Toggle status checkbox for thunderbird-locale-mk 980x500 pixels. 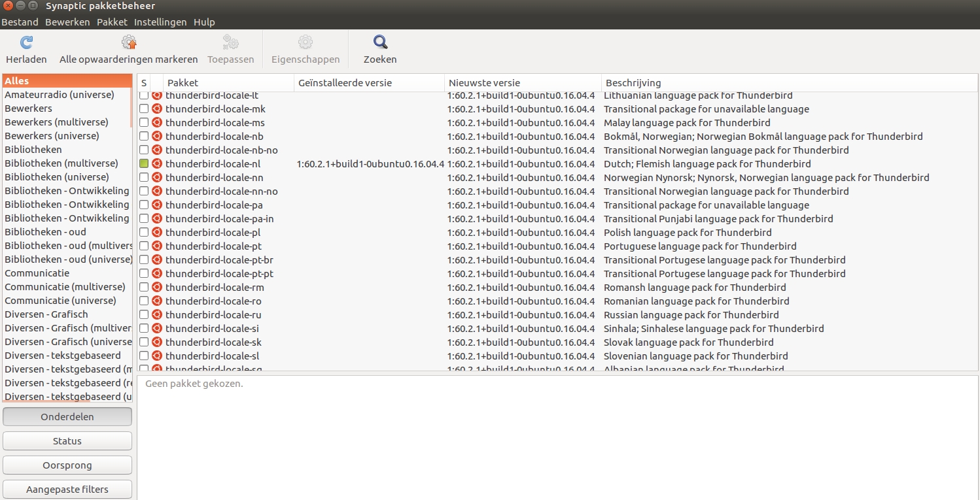pos(144,109)
